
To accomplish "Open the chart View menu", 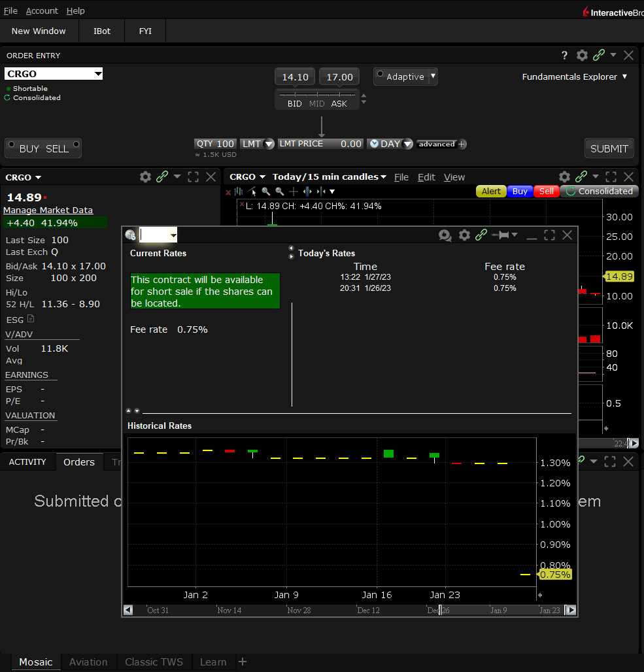I will (454, 177).
